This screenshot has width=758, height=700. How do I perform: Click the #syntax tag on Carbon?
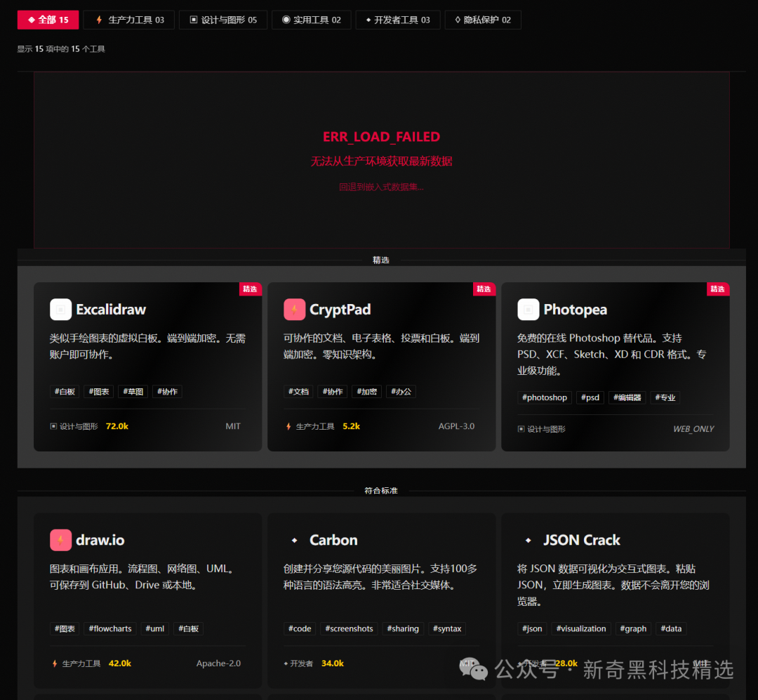point(447,628)
